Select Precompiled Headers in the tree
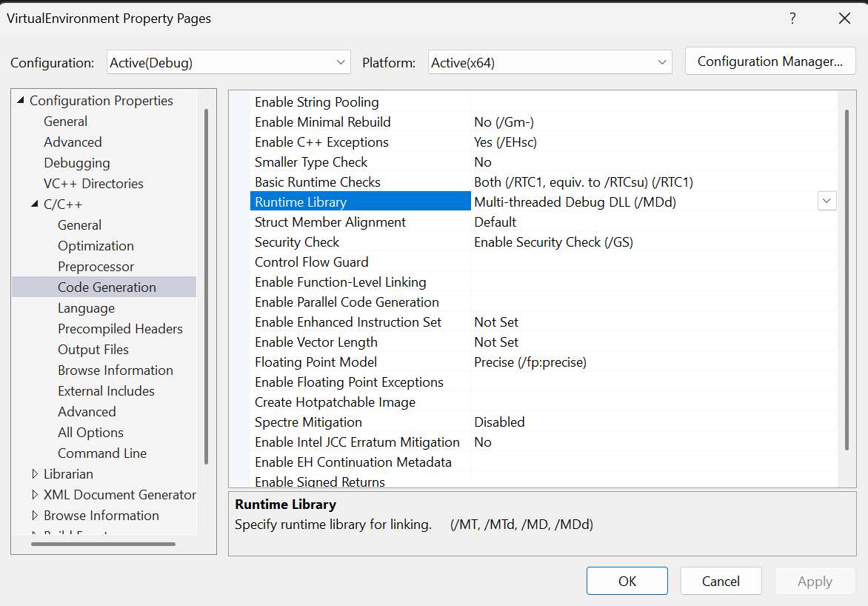Screen dimensions: 868x606 [x=120, y=328]
